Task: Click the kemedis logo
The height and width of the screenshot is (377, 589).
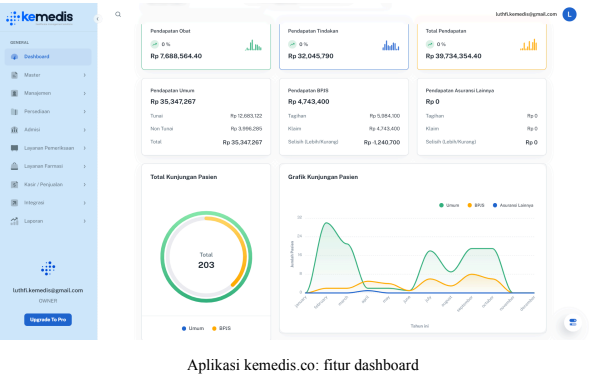Action: pyautogui.click(x=39, y=17)
